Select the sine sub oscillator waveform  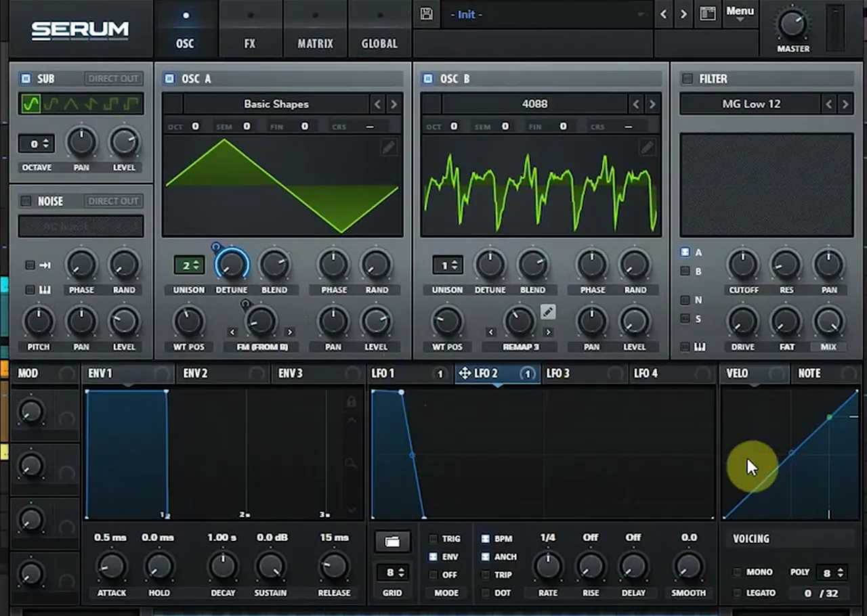point(30,104)
